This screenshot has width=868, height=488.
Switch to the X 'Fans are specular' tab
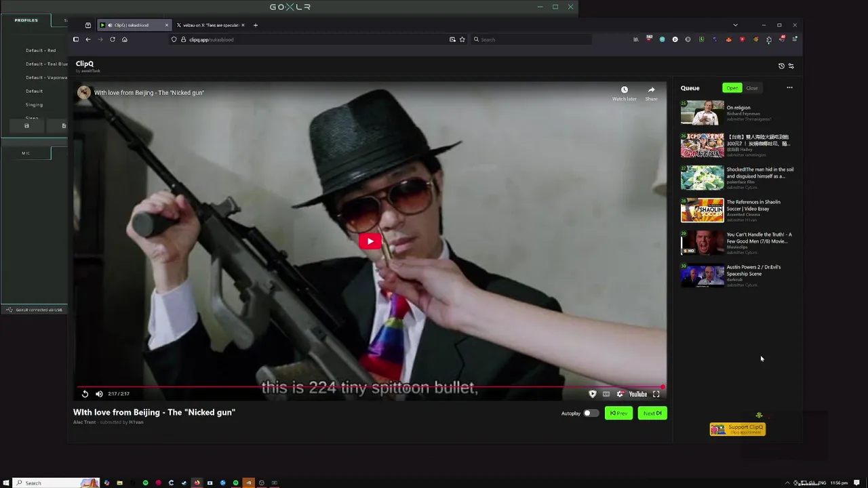point(210,25)
